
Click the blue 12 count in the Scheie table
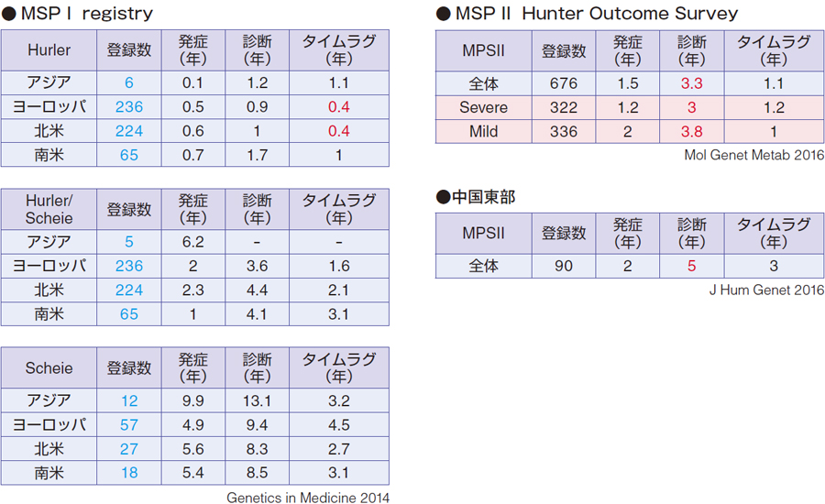click(129, 400)
